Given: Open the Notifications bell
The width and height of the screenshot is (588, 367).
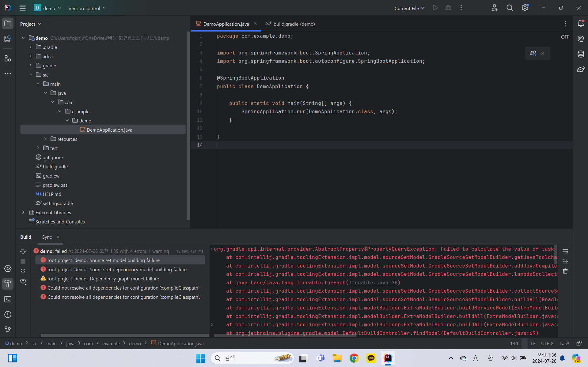Looking at the screenshot, I should 581,24.
